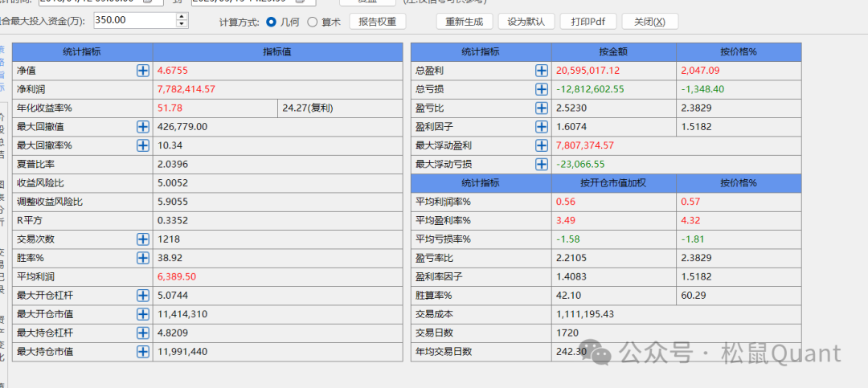Select the 算术 calculation method radio button
The height and width of the screenshot is (388, 868).
pyautogui.click(x=313, y=22)
